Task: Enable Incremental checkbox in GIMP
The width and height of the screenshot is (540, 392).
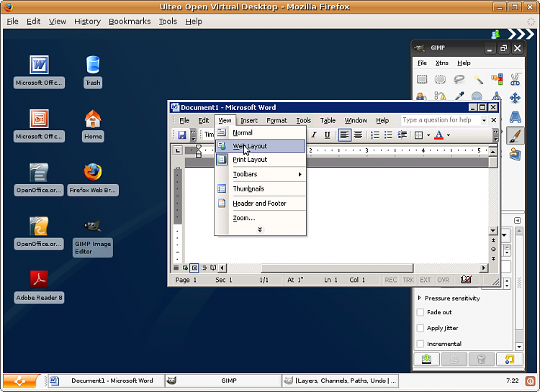Action: click(x=420, y=344)
